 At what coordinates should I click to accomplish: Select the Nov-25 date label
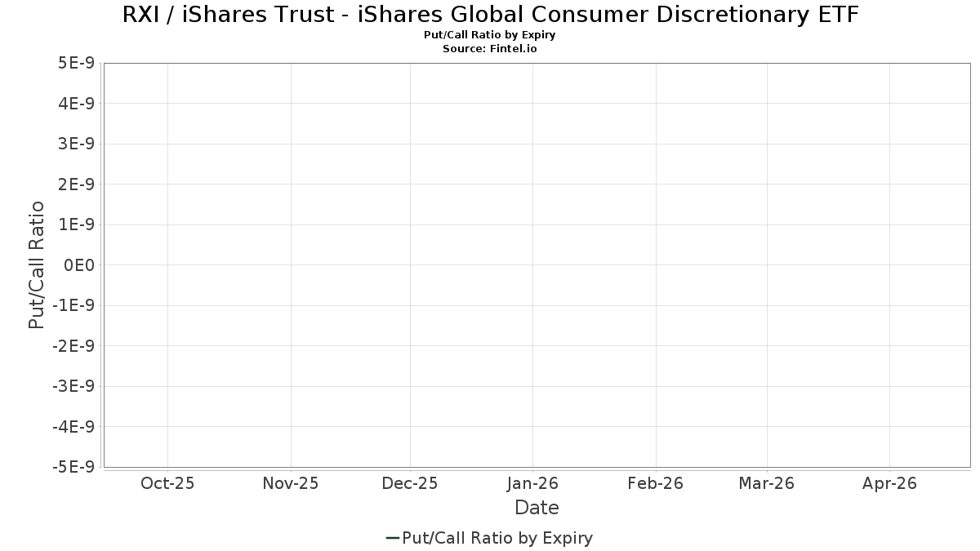pos(291,483)
